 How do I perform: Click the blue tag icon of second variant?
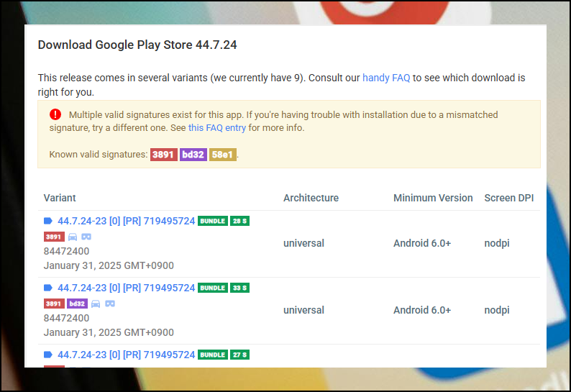48,288
